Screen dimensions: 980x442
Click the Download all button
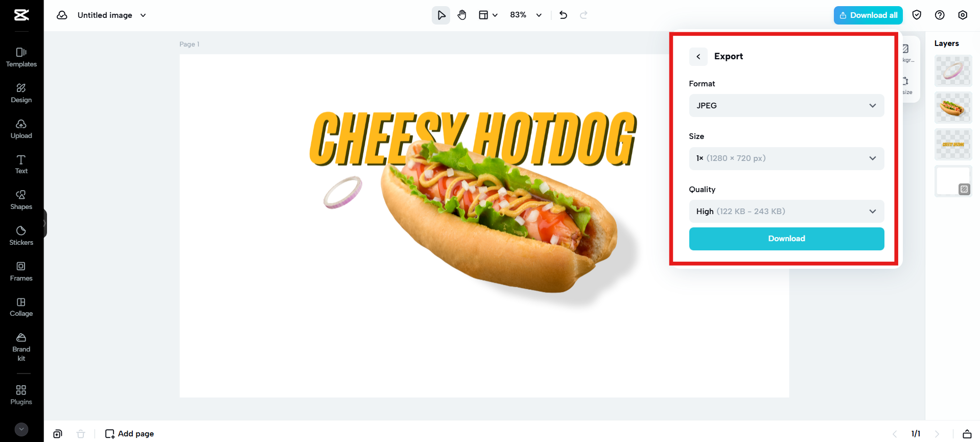[x=868, y=15]
